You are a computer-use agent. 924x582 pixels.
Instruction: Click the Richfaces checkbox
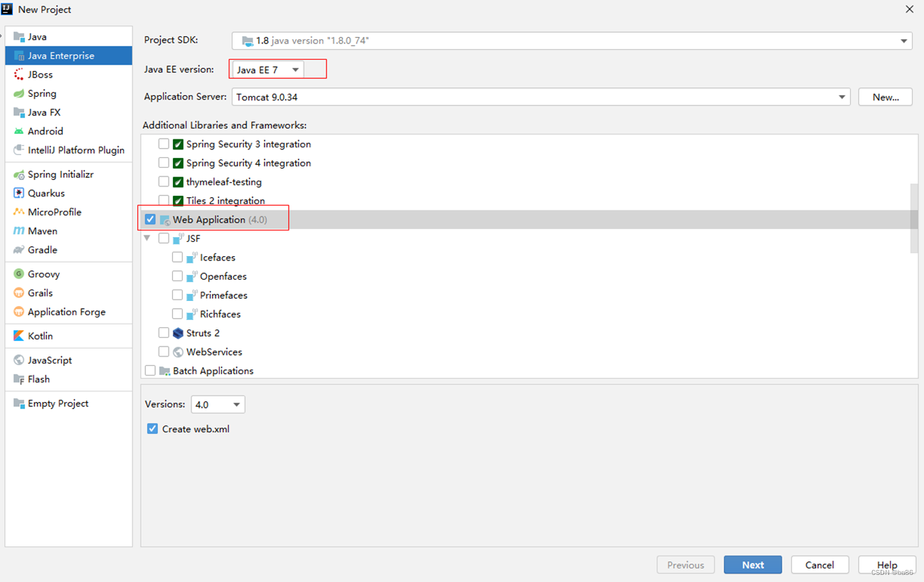tap(177, 314)
